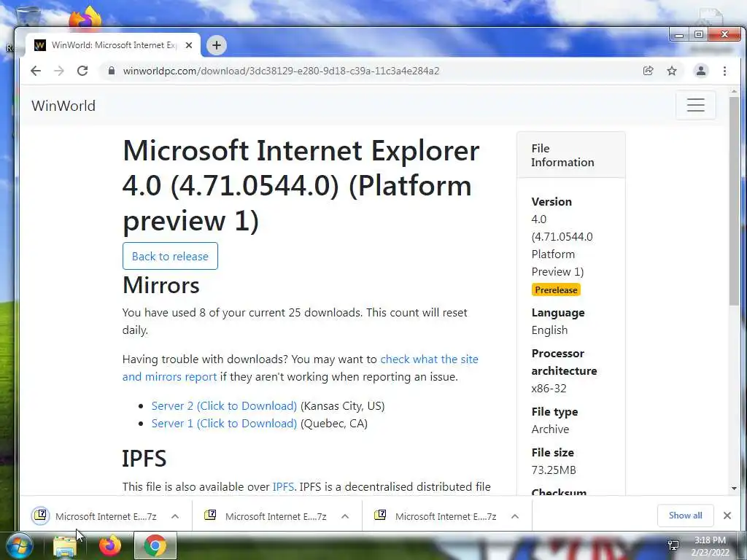Click the network icon in the system tray
Image resolution: width=747 pixels, height=560 pixels.
tap(673, 545)
